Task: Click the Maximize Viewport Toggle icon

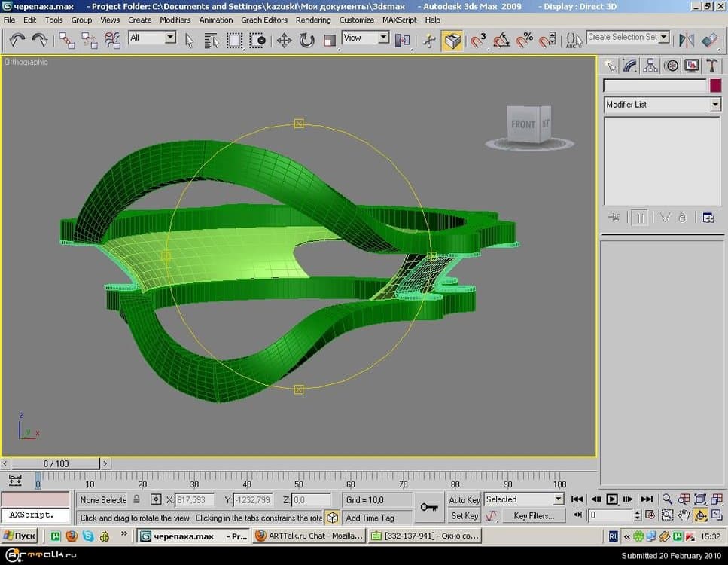Action: [x=717, y=515]
